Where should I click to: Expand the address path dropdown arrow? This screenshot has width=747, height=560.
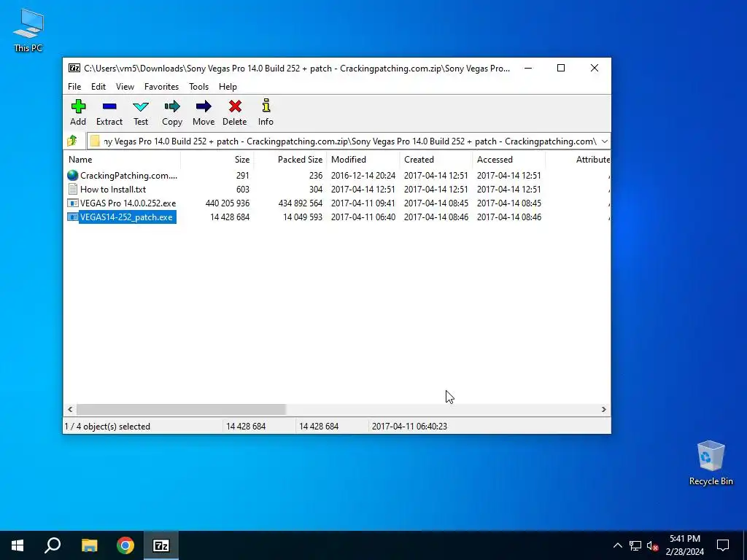[605, 141]
